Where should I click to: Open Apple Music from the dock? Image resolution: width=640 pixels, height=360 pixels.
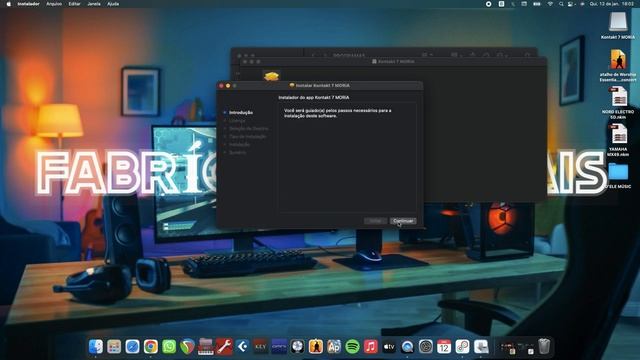pos(371,347)
